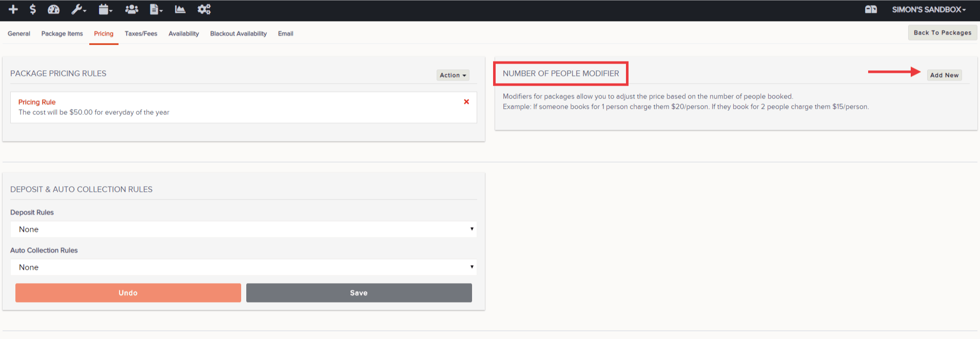Expand the Action dropdown
The image size is (980, 339).
(453, 75)
